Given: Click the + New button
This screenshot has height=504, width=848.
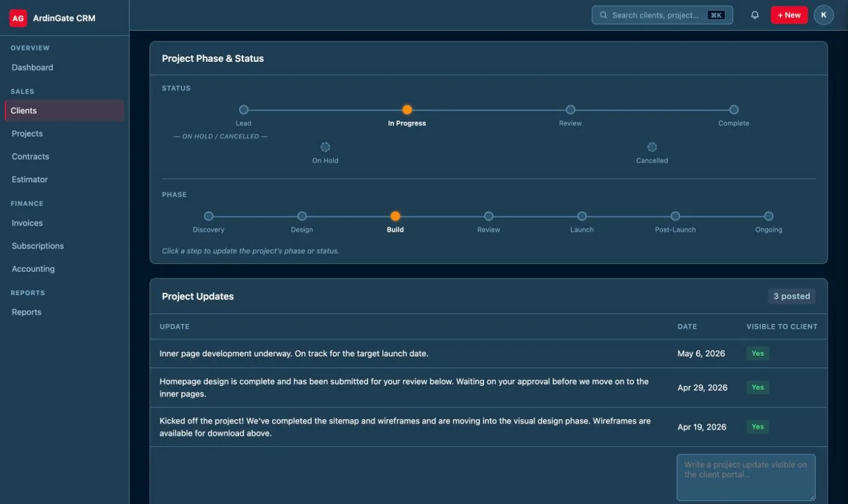Looking at the screenshot, I should point(789,15).
